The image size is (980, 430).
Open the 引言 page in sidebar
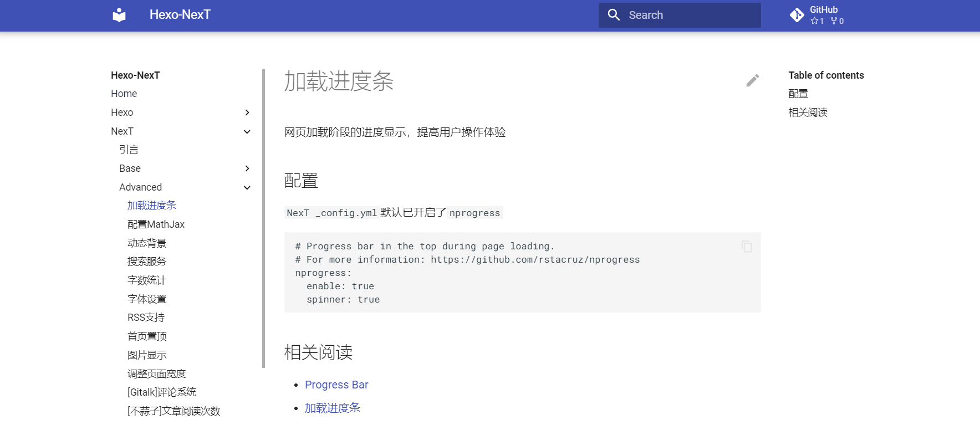point(129,150)
